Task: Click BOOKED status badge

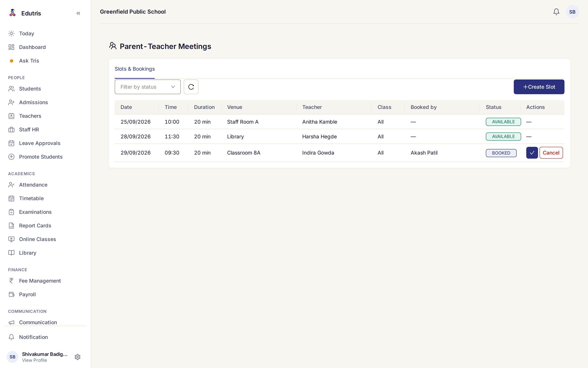Action: click(501, 153)
